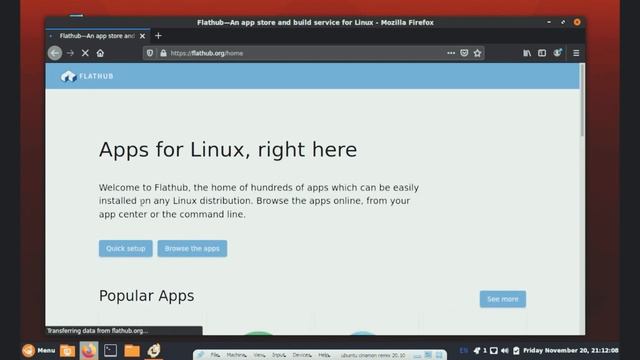Open the Firefox account icon
The width and height of the screenshot is (640, 360).
click(x=557, y=53)
